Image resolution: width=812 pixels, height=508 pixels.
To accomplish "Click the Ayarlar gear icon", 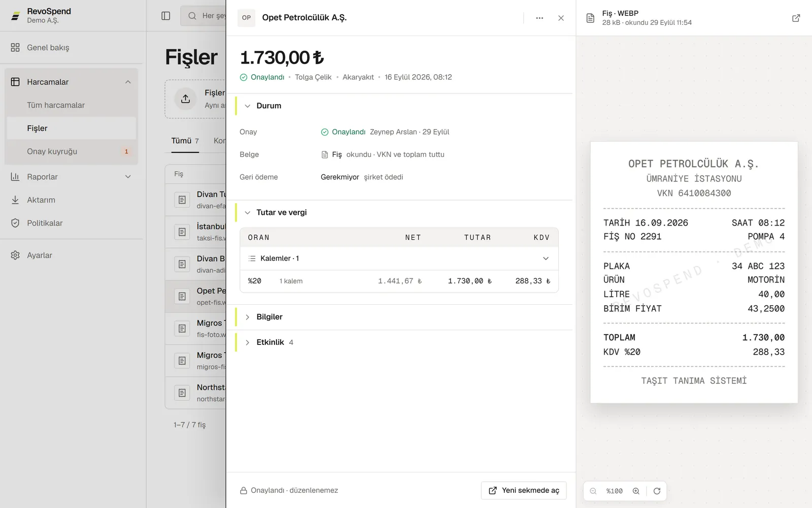I will coord(15,255).
